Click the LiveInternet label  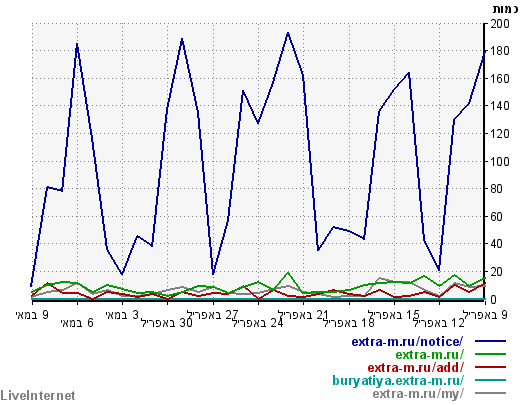point(38,396)
